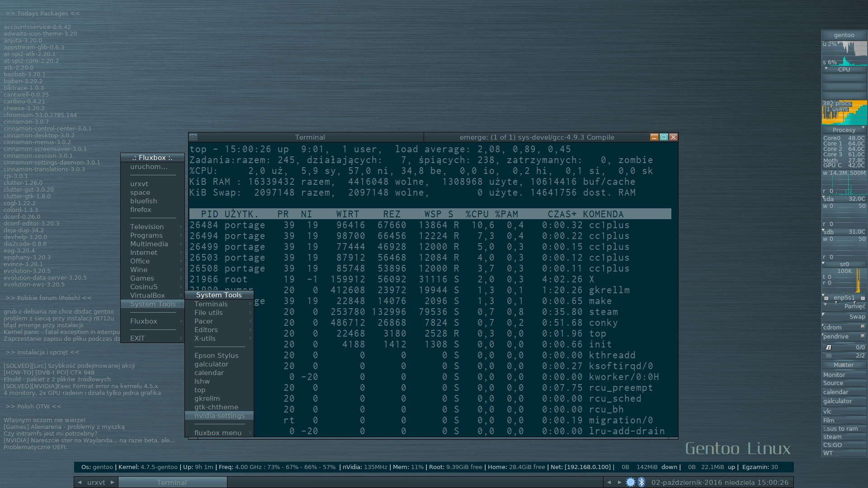The image size is (868, 488).
Task: Select uruchom... in Fluxbox menu
Action: 153,167
